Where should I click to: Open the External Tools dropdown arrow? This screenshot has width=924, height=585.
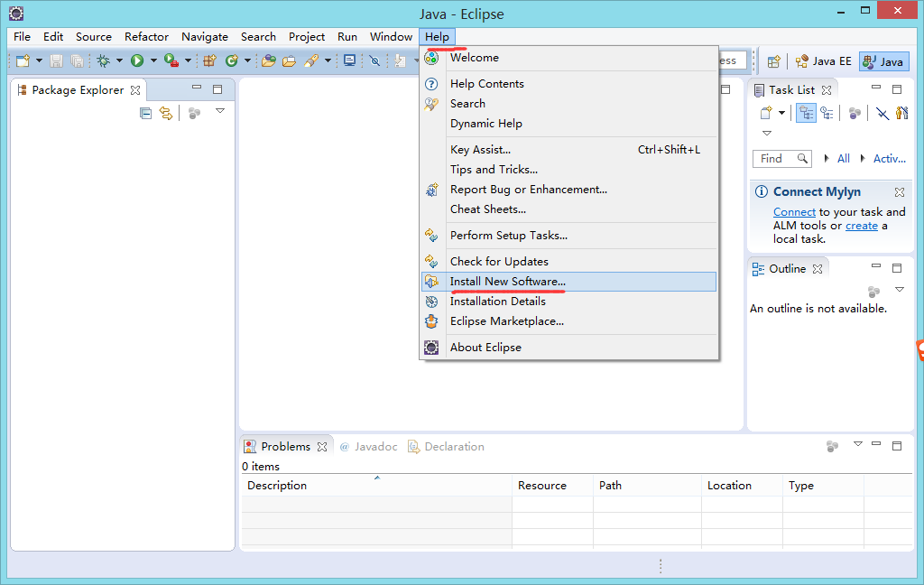[x=188, y=60]
